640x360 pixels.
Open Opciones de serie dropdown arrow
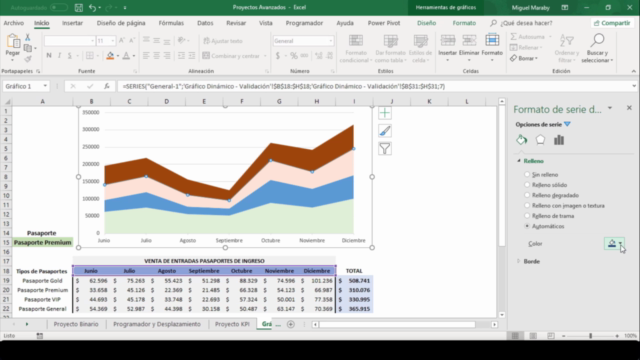567,124
